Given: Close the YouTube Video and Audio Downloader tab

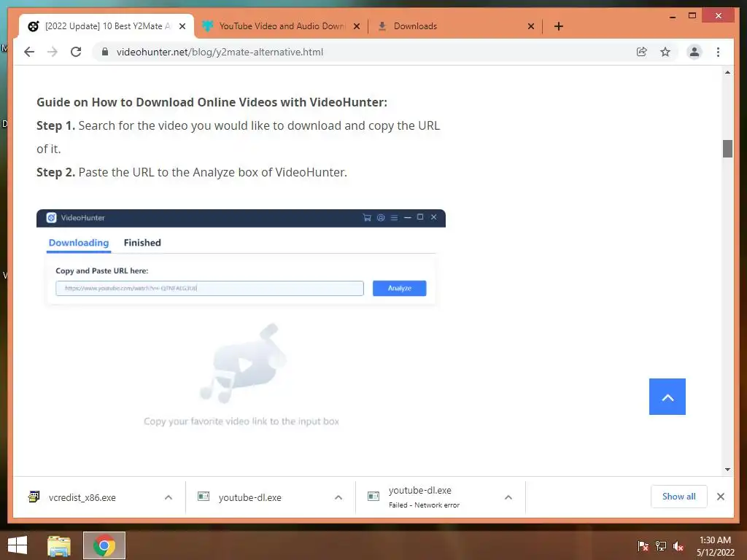Looking at the screenshot, I should pyautogui.click(x=356, y=26).
